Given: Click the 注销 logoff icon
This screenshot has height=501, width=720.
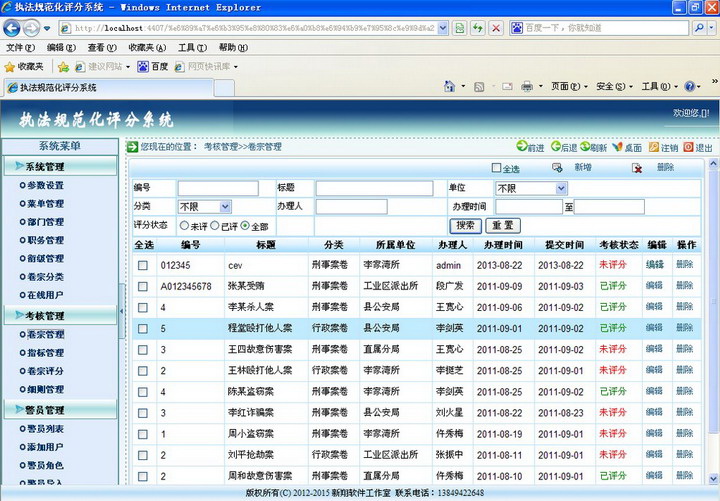Looking at the screenshot, I should click(x=652, y=147).
